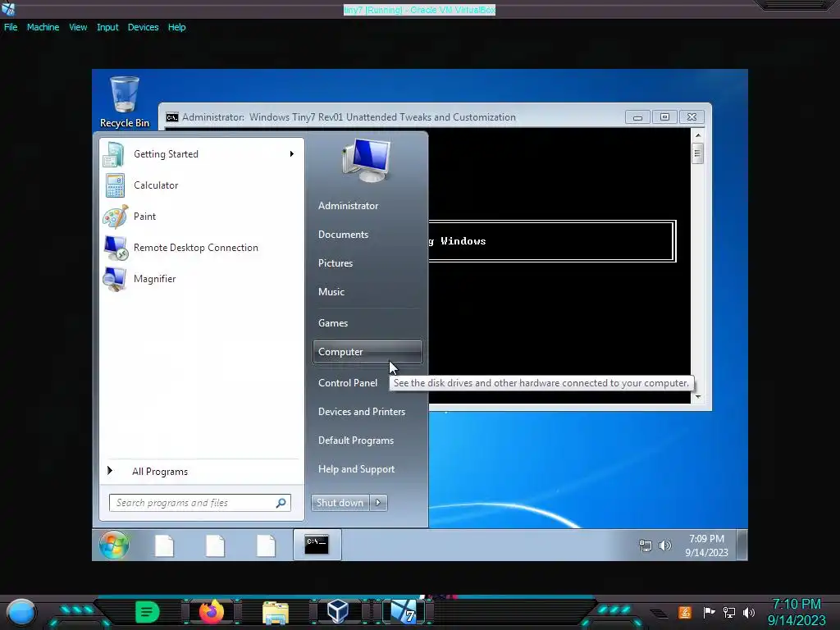Open the VirtualBox Devices menu
This screenshot has height=630, width=840.
tap(143, 27)
